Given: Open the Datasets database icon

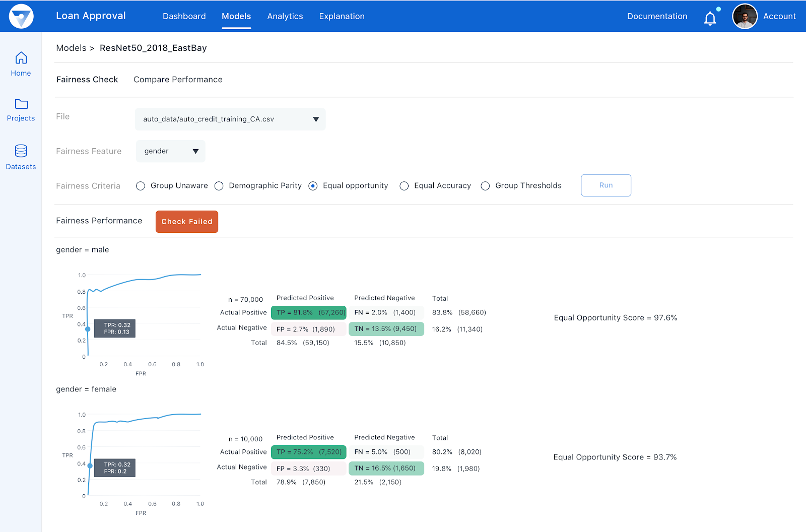Looking at the screenshot, I should click(21, 151).
